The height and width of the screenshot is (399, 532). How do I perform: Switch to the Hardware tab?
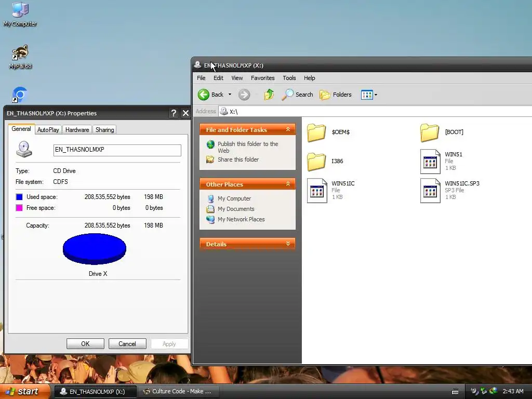pos(77,129)
